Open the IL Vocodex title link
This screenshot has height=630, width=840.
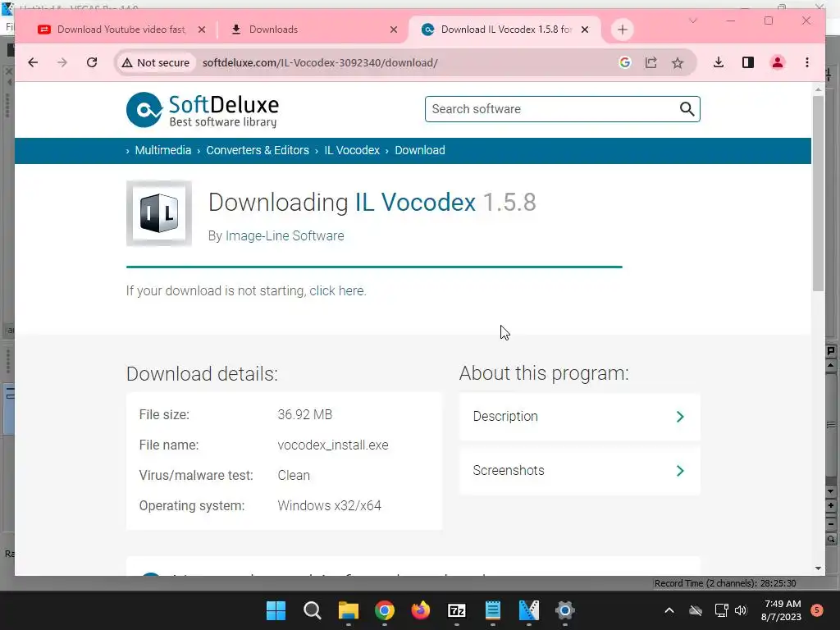click(415, 203)
